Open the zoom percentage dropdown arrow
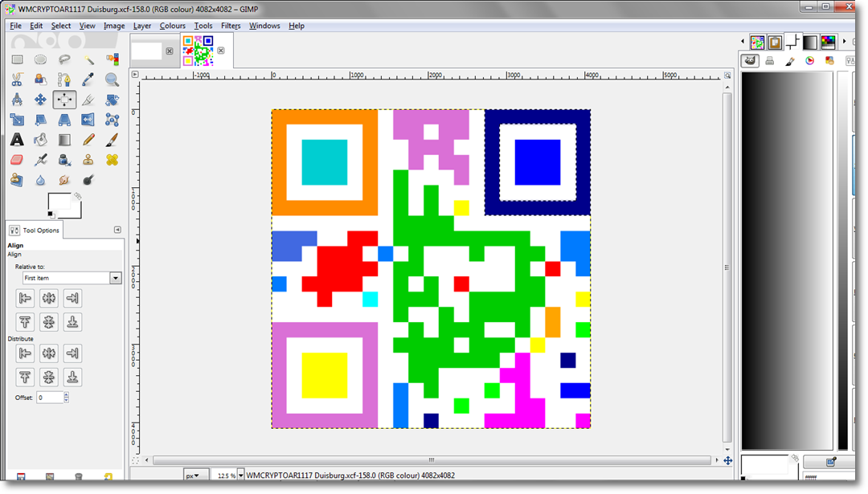Image resolution: width=868 pixels, height=494 pixels. 240,476
